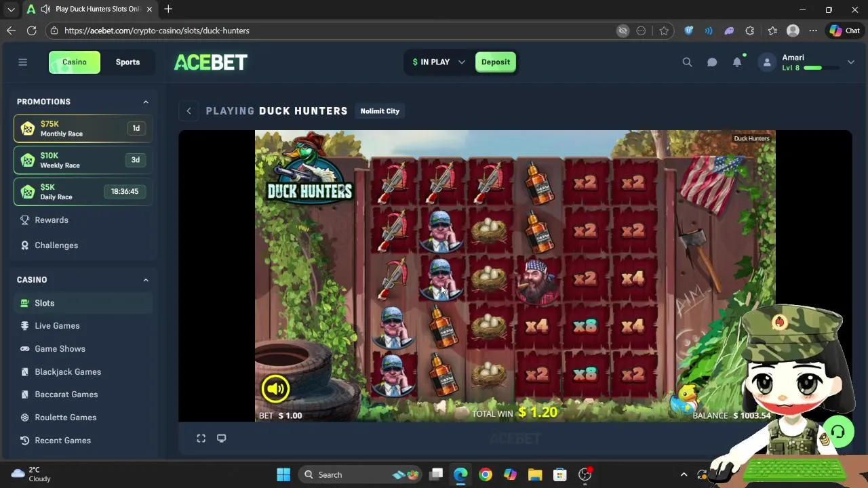
Task: Open Edge from the taskbar
Action: (460, 474)
